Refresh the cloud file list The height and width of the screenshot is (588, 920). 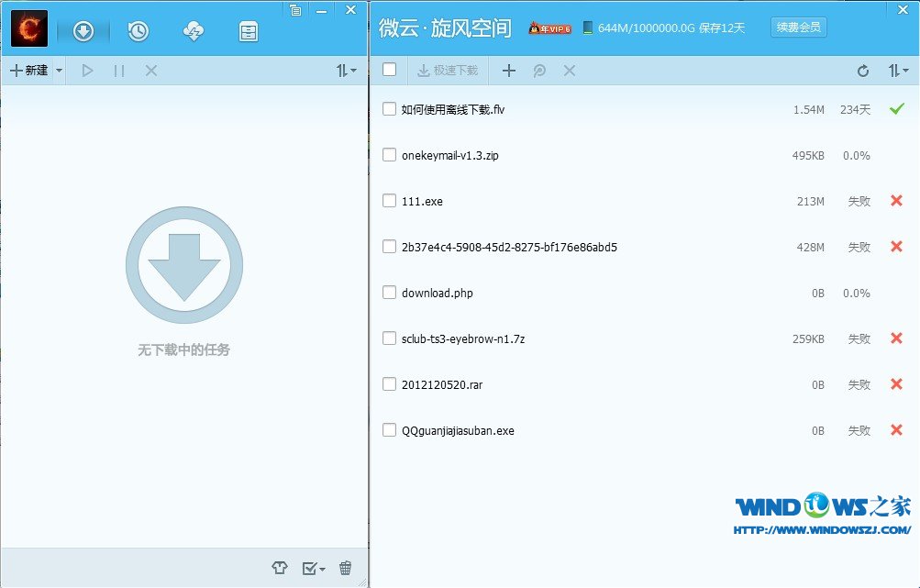point(862,71)
